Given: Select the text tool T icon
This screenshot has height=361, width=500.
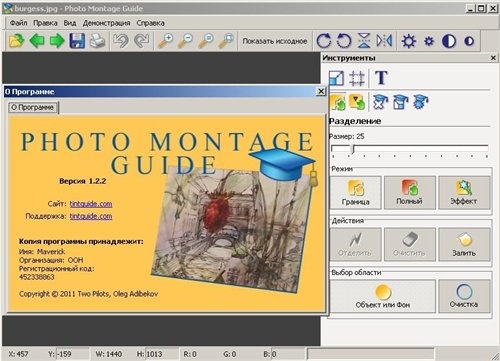Looking at the screenshot, I should 381,78.
